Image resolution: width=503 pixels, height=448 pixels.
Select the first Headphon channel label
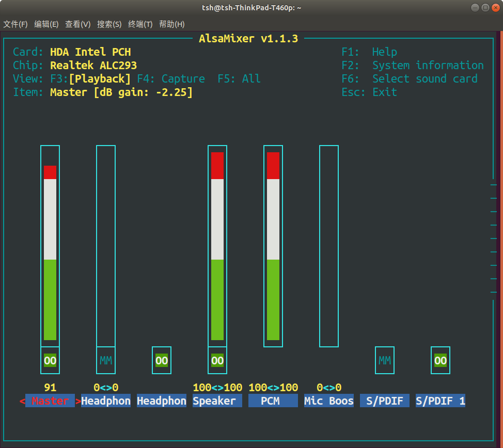105,401
